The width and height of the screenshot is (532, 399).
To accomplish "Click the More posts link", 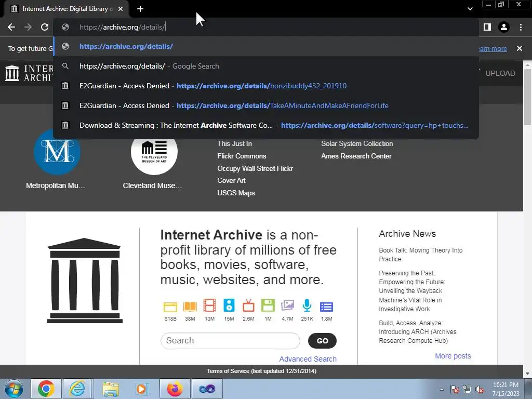I will click(x=453, y=356).
